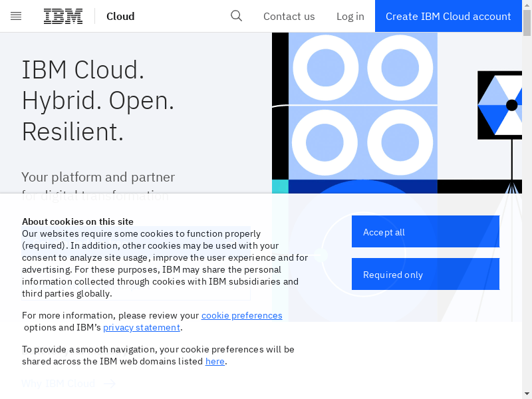This screenshot has height=399, width=532.
Task: Click 'About cookies on this site' heading
Action: [78, 221]
